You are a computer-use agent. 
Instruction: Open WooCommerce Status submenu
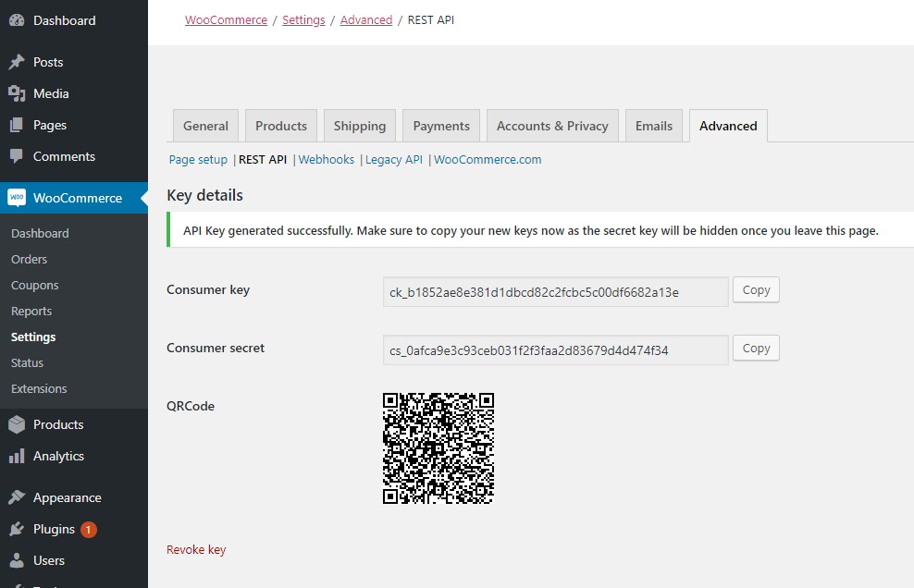coord(27,362)
